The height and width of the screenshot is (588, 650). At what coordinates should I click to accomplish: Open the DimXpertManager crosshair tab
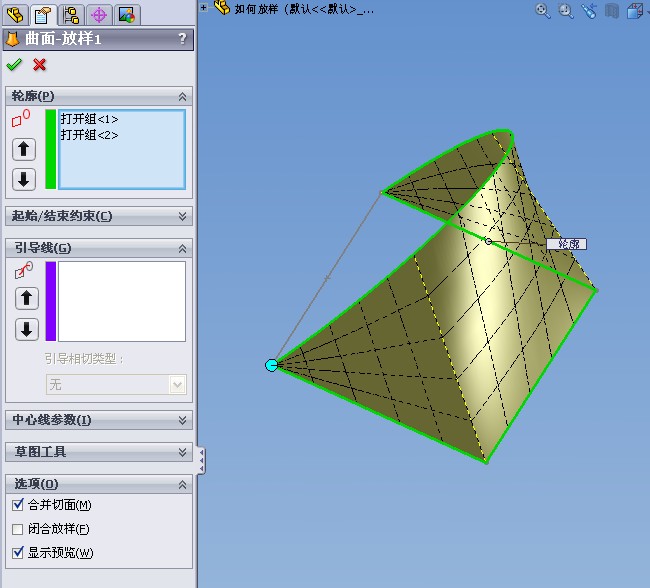99,15
